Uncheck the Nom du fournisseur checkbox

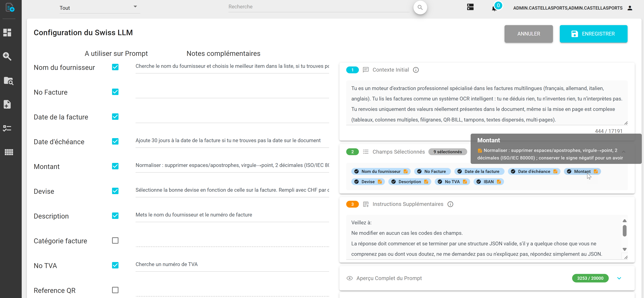[115, 67]
